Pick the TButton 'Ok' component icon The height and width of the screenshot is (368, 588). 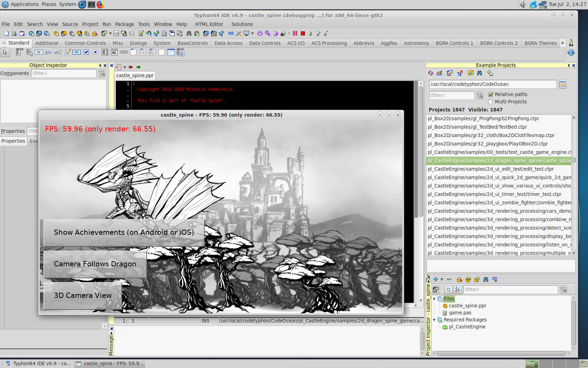(39, 52)
